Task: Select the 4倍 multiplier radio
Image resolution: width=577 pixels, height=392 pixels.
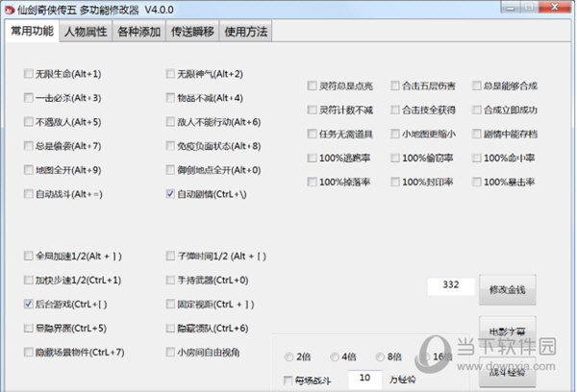Action: click(334, 356)
